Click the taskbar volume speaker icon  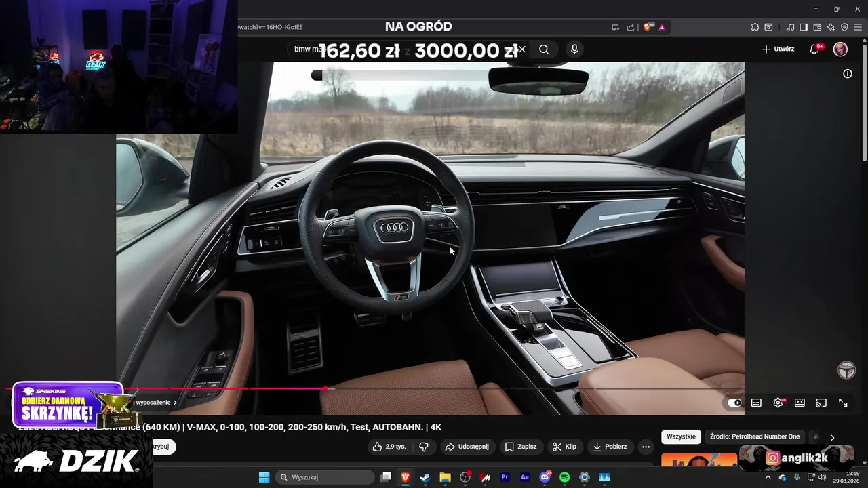point(823,477)
